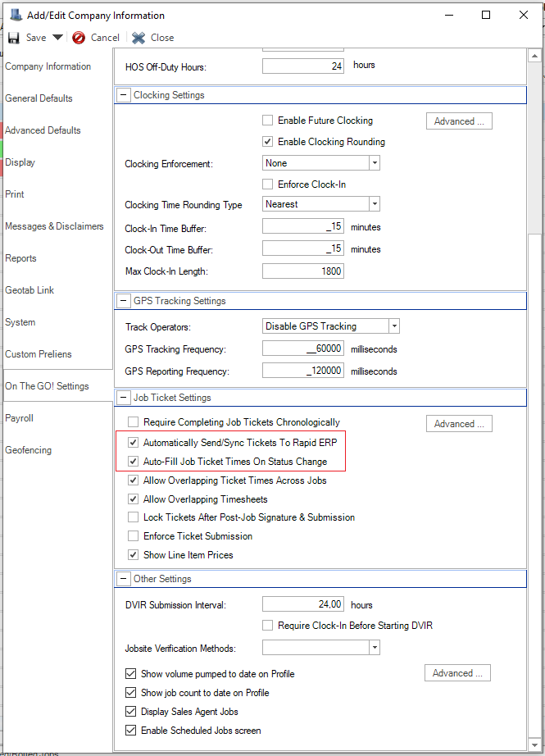Screen dimensions: 545x756
Task: Click the Save floppy disk icon
Action: [13, 38]
